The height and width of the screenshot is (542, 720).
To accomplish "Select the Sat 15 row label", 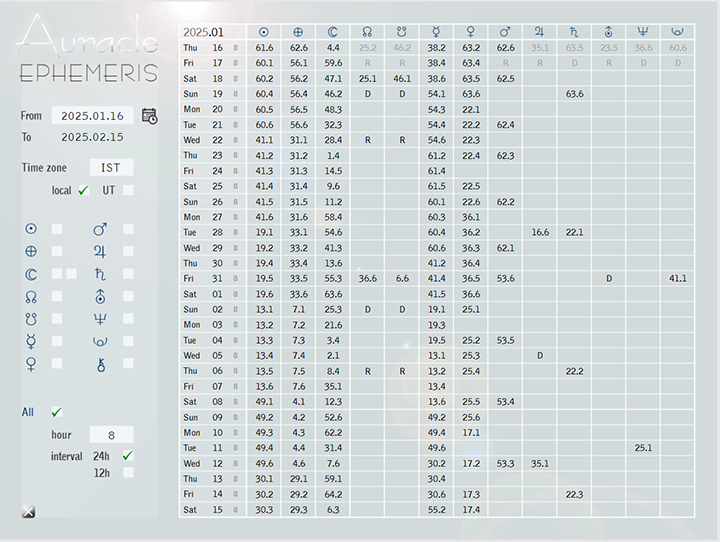I will (x=202, y=510).
